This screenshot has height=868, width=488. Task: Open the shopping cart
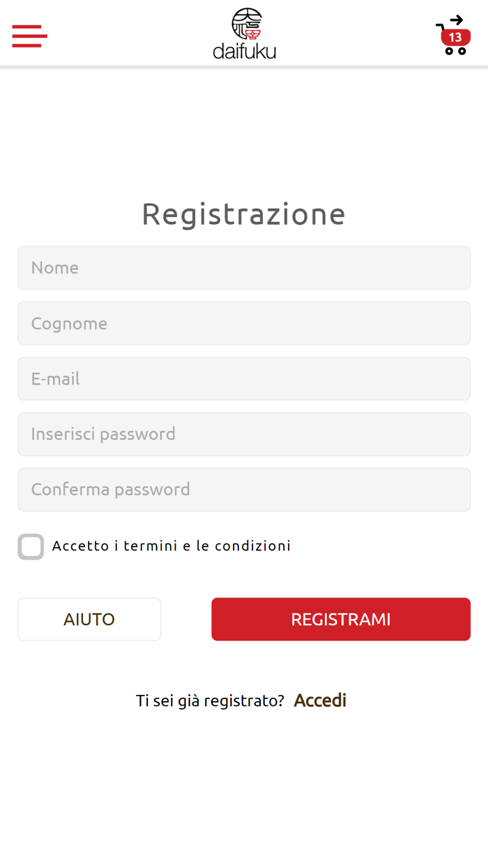452,35
